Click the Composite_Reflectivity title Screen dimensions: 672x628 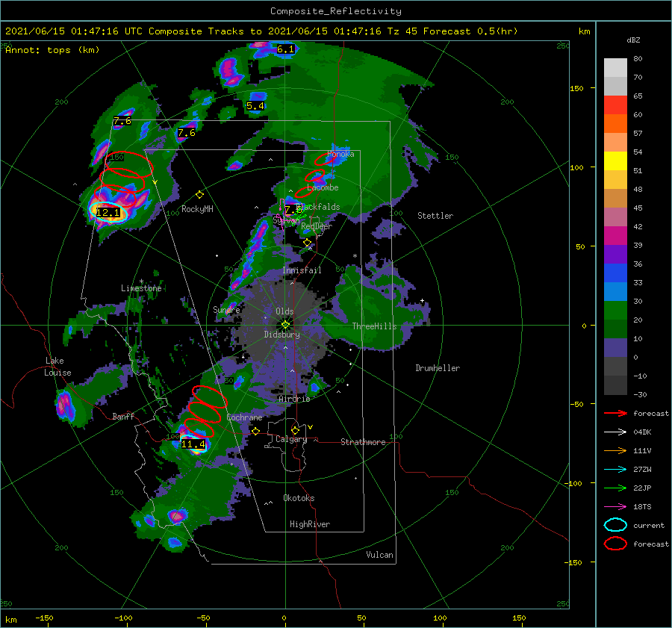click(x=335, y=11)
